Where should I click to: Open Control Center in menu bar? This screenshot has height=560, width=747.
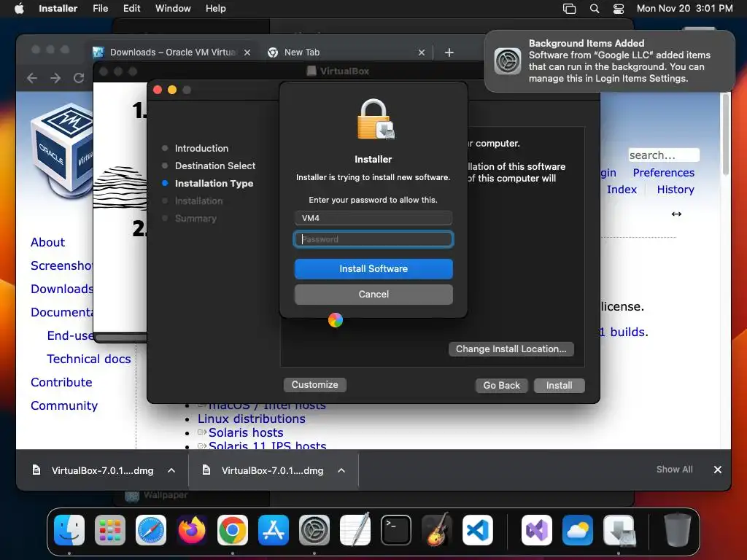click(x=619, y=9)
